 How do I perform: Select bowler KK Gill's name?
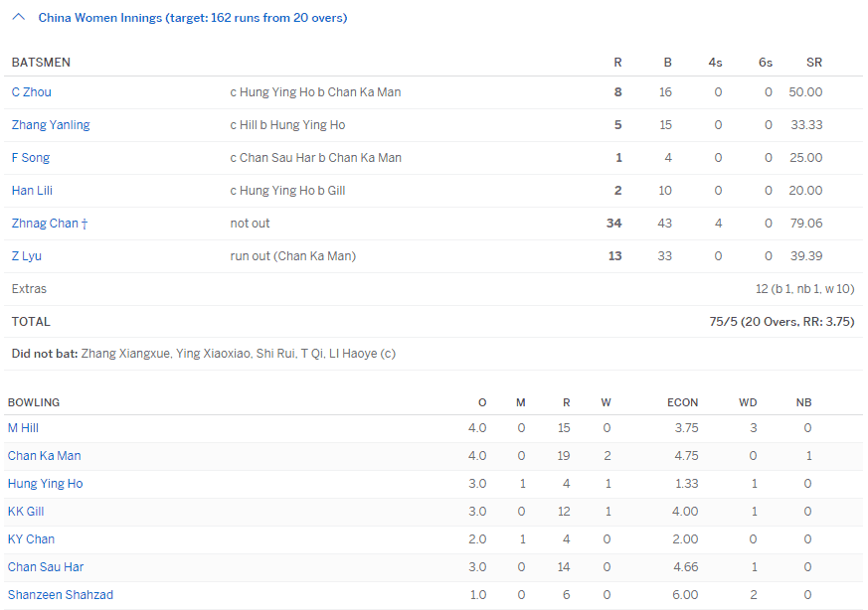click(26, 512)
